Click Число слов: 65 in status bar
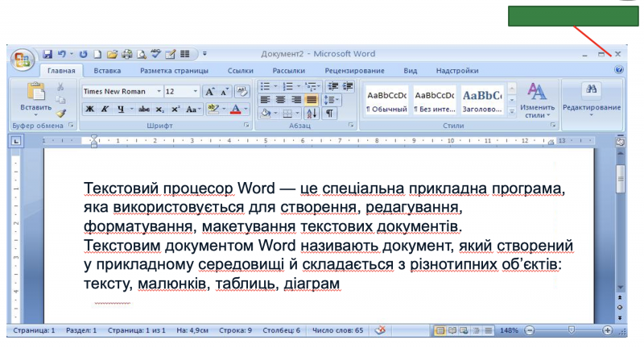The width and height of the screenshot is (644, 348). (337, 330)
